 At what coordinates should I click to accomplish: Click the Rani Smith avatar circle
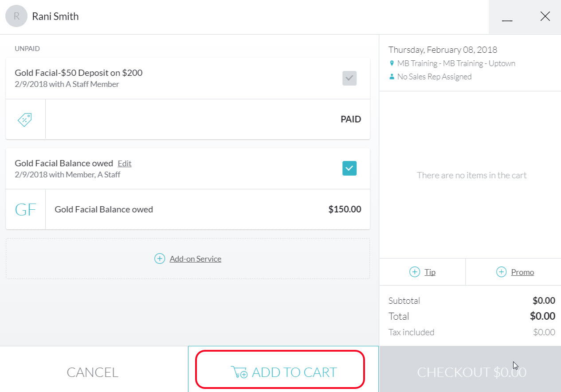pyautogui.click(x=16, y=16)
